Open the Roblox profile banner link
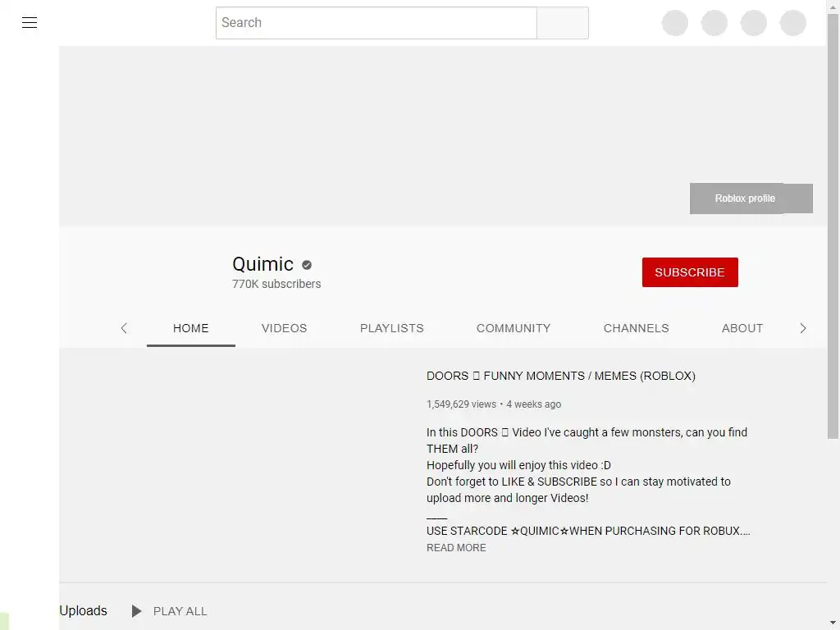The width and height of the screenshot is (840, 630). (751, 199)
